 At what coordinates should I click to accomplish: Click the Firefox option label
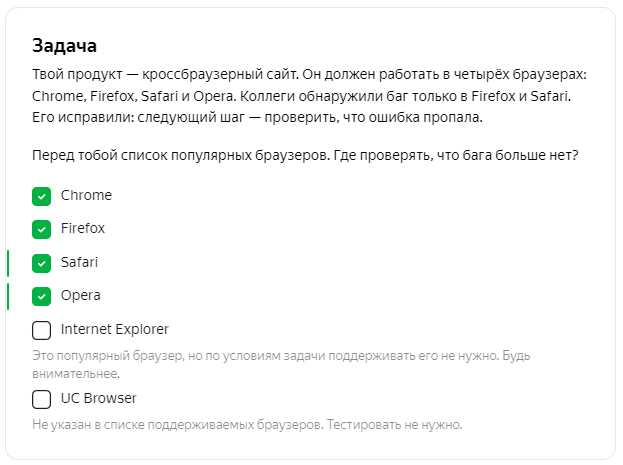tap(83, 228)
